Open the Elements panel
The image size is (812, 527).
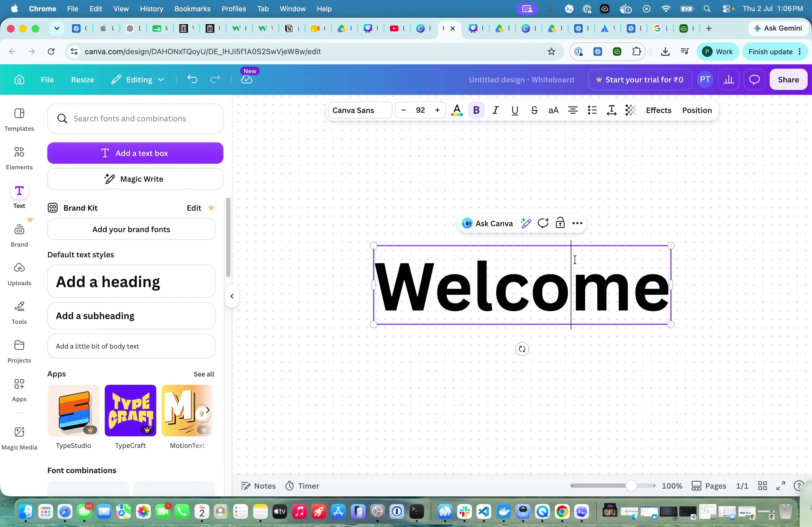(x=19, y=158)
